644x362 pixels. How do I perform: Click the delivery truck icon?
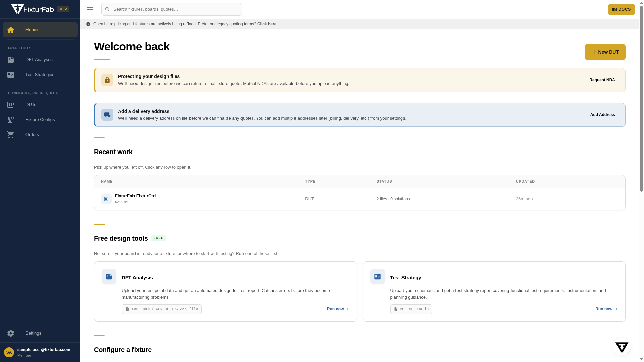point(107,115)
